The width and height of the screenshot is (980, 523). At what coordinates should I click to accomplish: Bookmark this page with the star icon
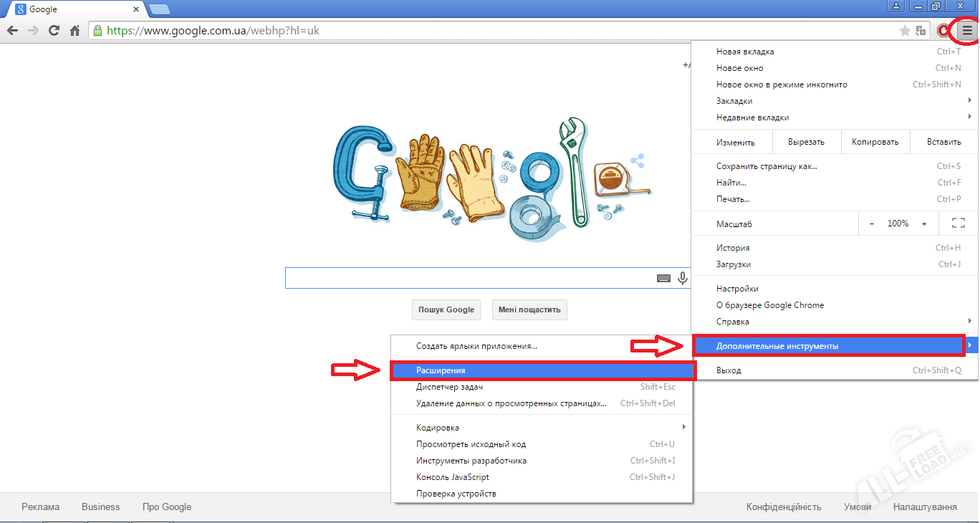pyautogui.click(x=905, y=31)
